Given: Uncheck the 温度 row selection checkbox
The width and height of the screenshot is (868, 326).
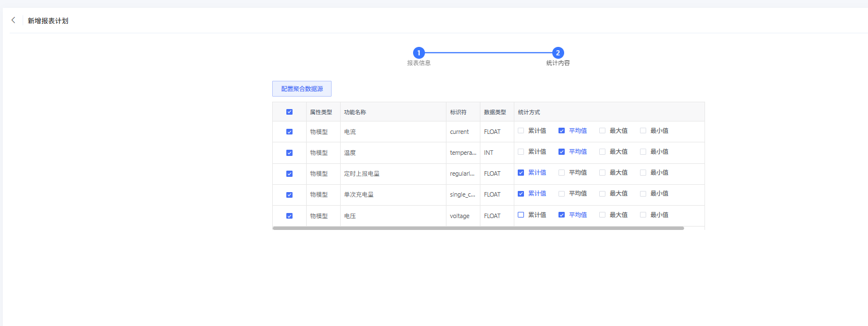Looking at the screenshot, I should point(290,153).
